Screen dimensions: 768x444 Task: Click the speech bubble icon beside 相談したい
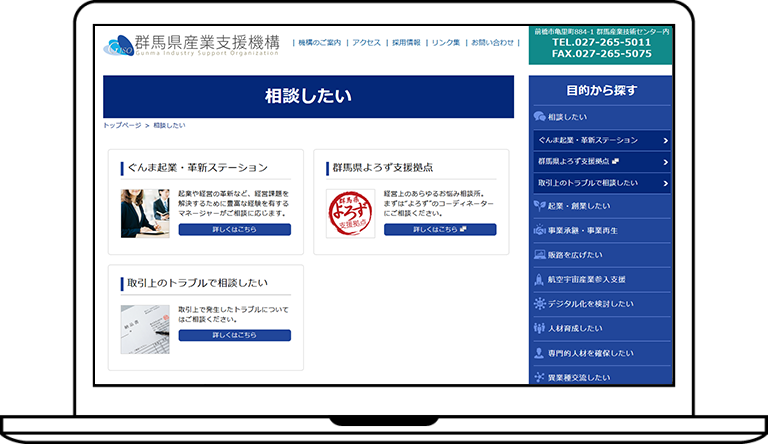(x=539, y=117)
